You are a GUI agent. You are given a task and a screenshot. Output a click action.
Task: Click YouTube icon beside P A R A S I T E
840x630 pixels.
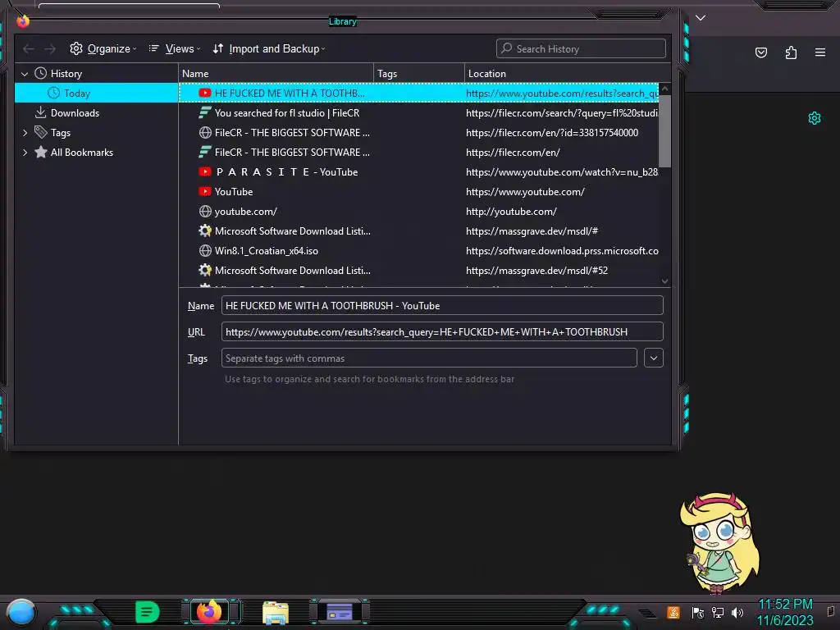[x=204, y=172]
